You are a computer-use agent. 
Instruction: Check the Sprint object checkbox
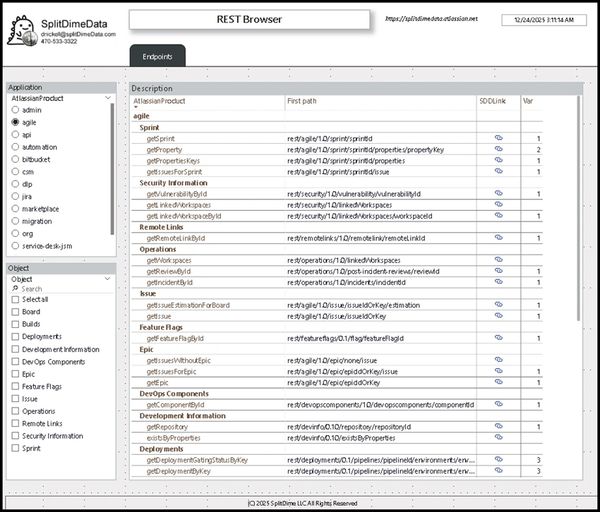(15, 449)
